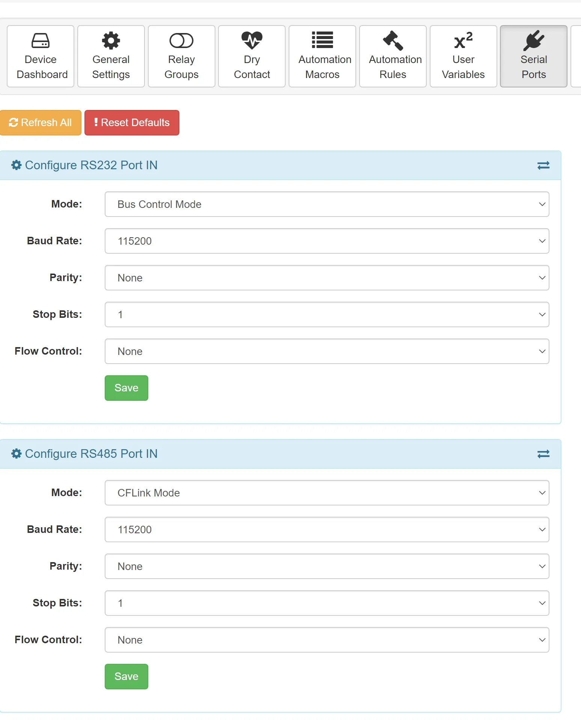The height and width of the screenshot is (728, 581).
Task: Go to General Settings gear tab
Action: tap(111, 56)
